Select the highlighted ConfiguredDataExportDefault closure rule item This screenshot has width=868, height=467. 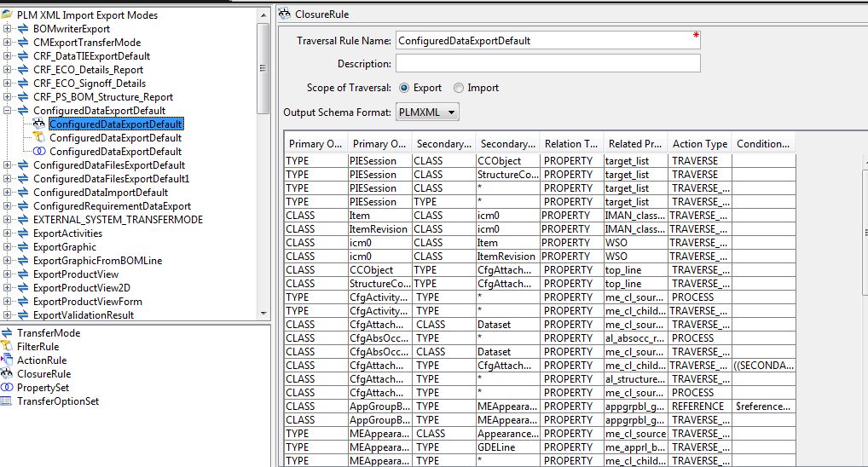click(116, 124)
